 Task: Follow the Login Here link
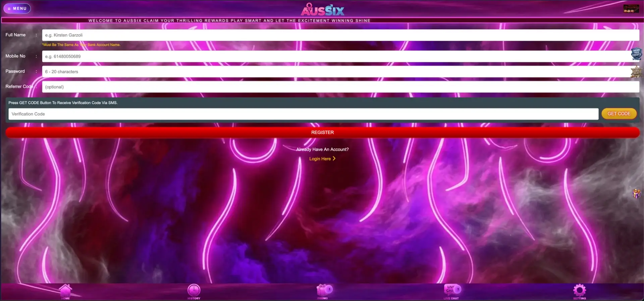[x=320, y=159]
